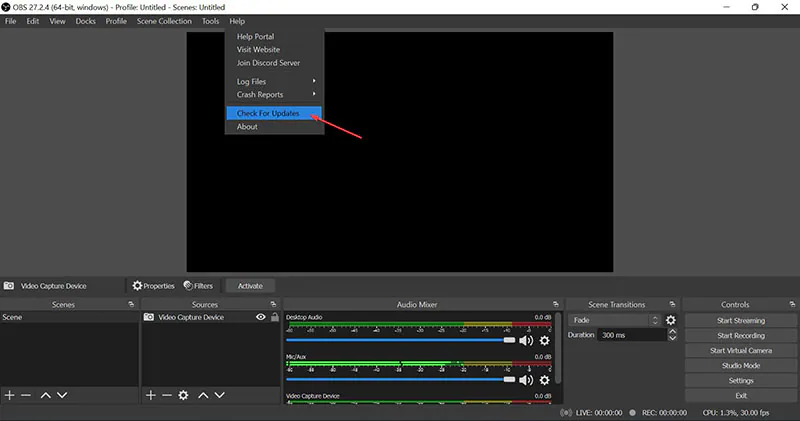Open the Docks menu
The width and height of the screenshot is (800, 421).
click(x=86, y=21)
